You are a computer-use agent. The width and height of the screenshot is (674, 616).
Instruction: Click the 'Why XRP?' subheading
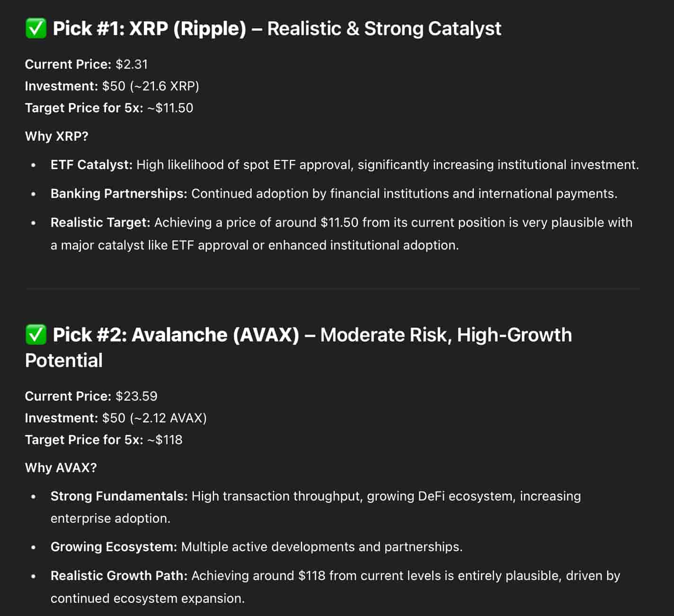click(57, 136)
